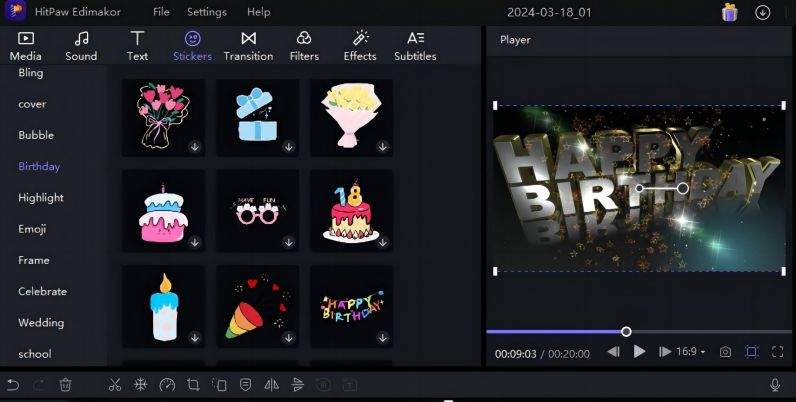The image size is (796, 402).
Task: Open the Filters tab
Action: click(304, 46)
